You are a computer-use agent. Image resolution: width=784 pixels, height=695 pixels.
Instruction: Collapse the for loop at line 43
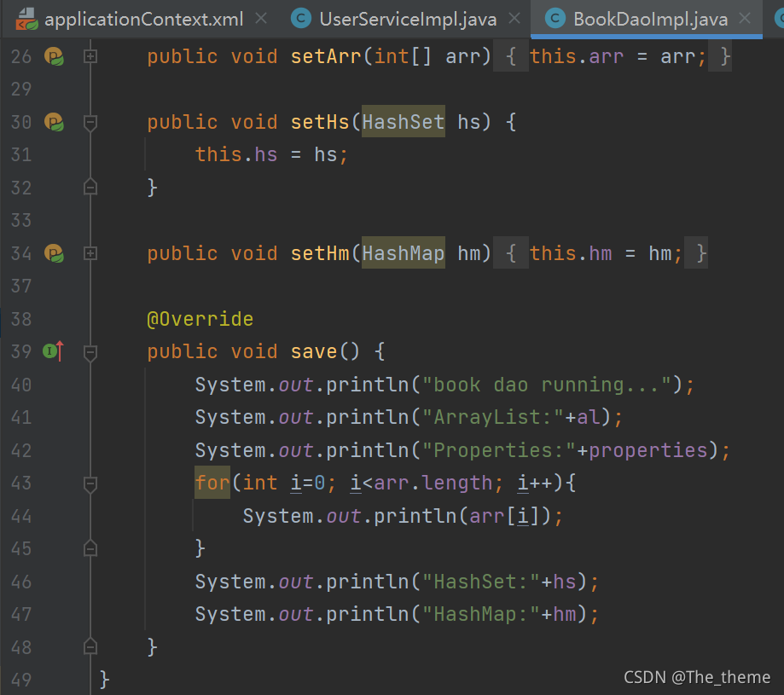coord(90,484)
